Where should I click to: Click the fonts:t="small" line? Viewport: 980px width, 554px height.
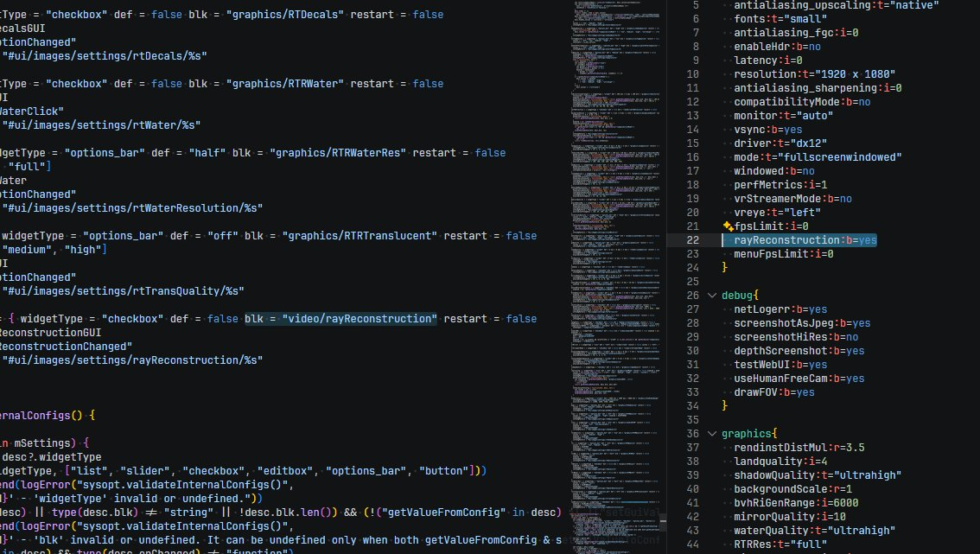coord(780,19)
